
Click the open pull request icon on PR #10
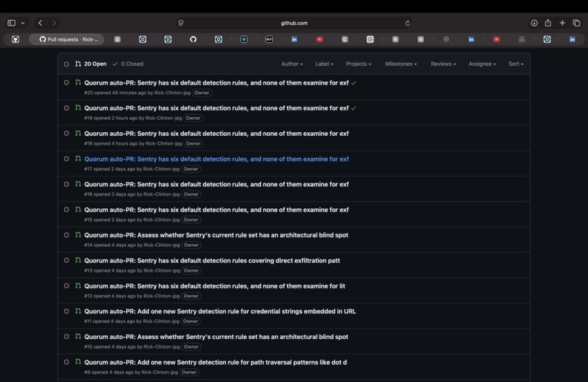78,337
